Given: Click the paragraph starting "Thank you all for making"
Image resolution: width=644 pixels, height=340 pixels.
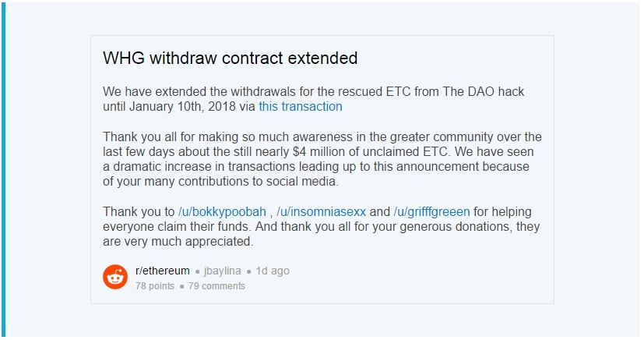Looking at the screenshot, I should point(321,159).
